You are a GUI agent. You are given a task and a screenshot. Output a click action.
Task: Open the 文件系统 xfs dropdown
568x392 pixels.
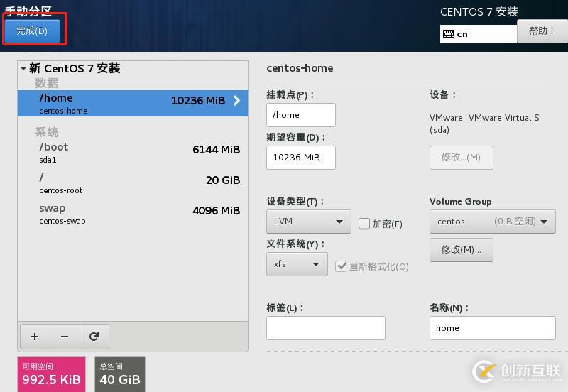click(x=297, y=264)
